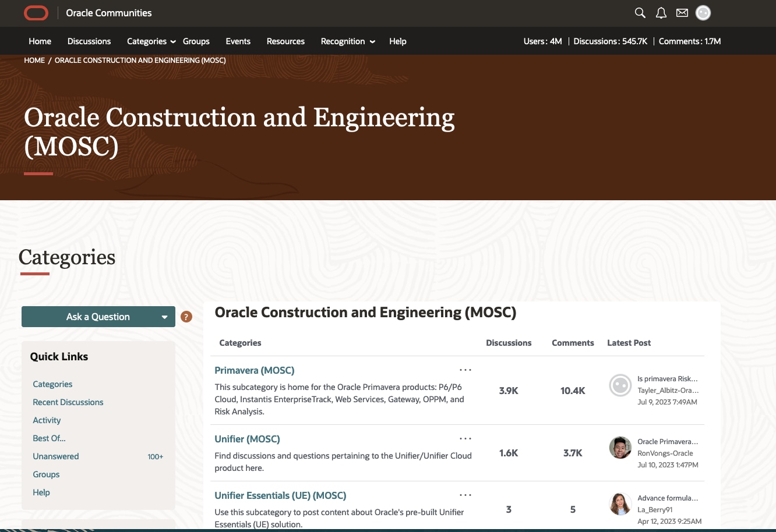This screenshot has width=776, height=532.
Task: Click the Unanswered quick link
Action: pos(56,456)
